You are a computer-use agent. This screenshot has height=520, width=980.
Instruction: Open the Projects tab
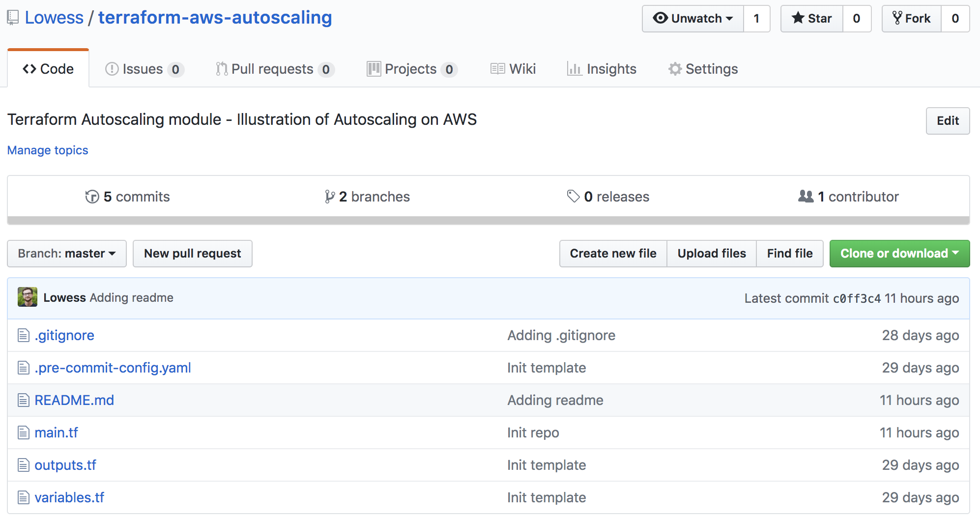click(x=412, y=69)
